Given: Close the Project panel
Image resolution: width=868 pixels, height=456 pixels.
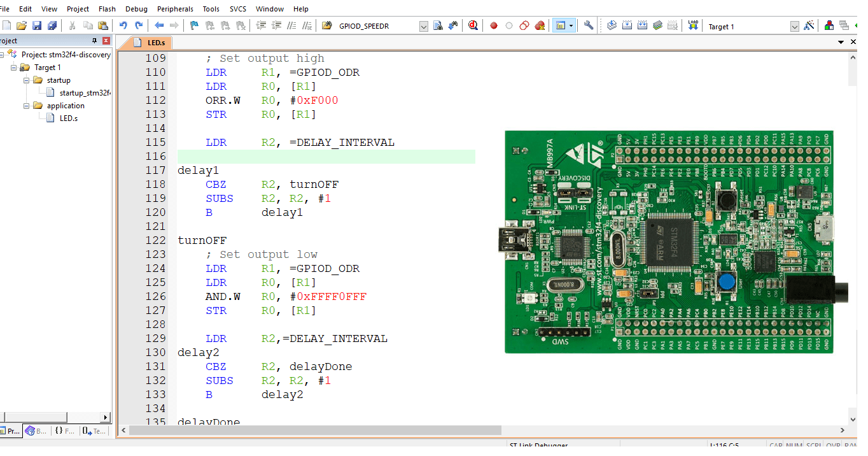Looking at the screenshot, I should [x=106, y=41].
